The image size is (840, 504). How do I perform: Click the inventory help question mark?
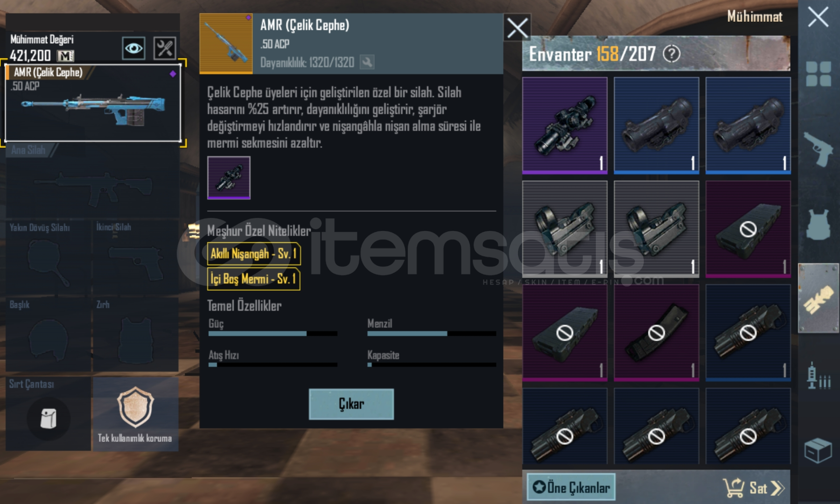tap(672, 54)
